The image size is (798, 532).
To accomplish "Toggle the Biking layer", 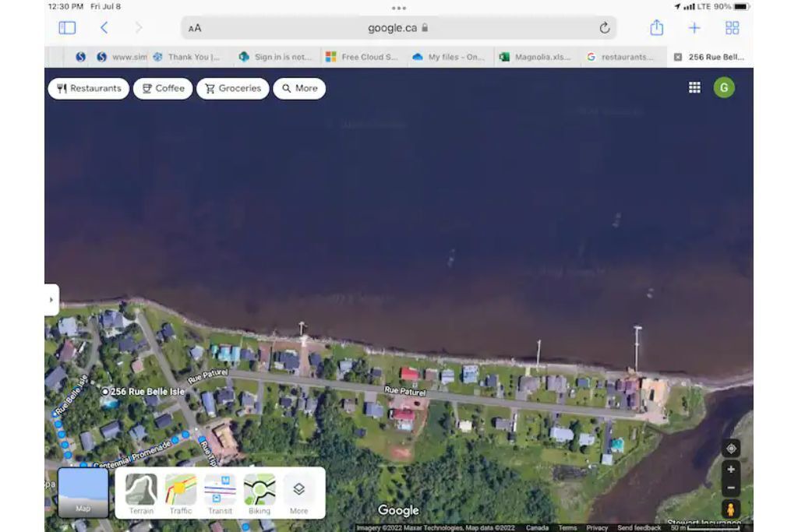I will [260, 494].
